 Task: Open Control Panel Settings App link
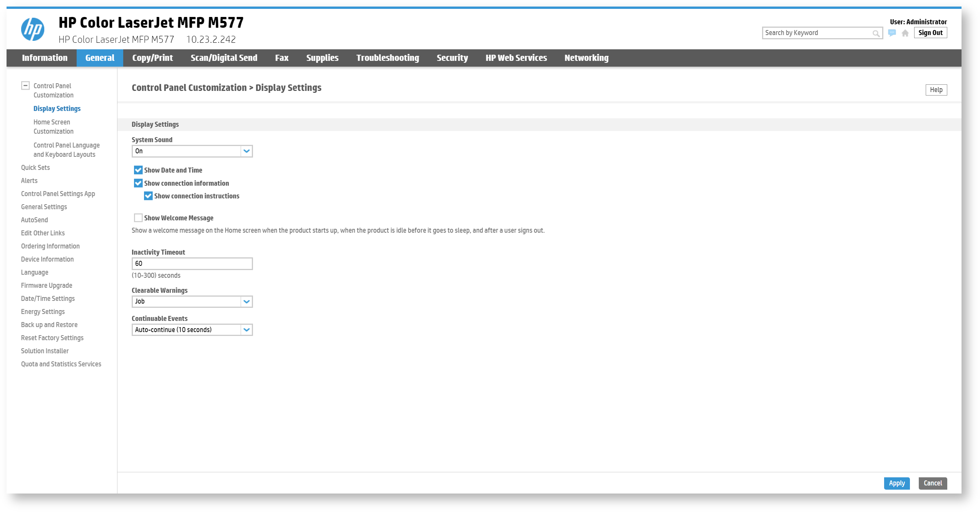[58, 194]
